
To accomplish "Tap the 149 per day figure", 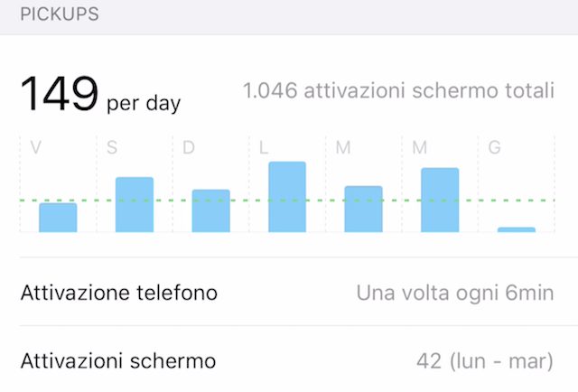I will pyautogui.click(x=100, y=94).
